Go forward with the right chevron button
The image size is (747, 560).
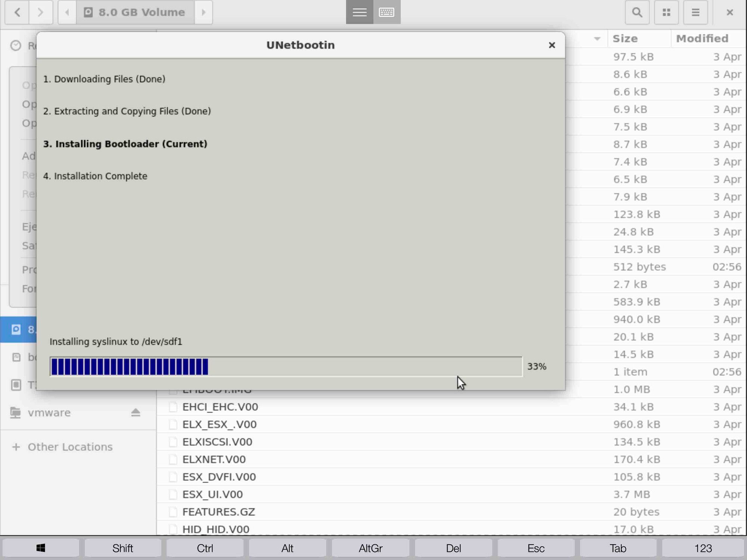(40, 12)
